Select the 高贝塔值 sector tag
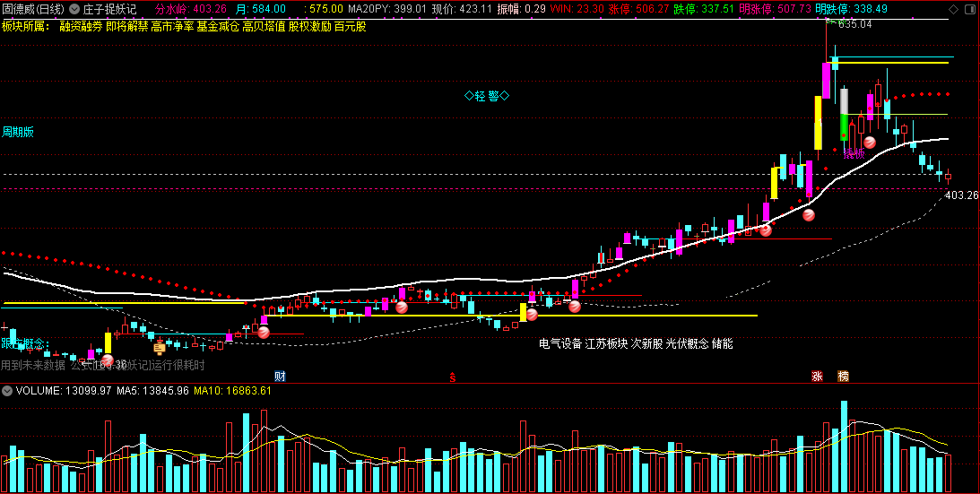Viewport: 980px width, 494px height. pyautogui.click(x=264, y=26)
